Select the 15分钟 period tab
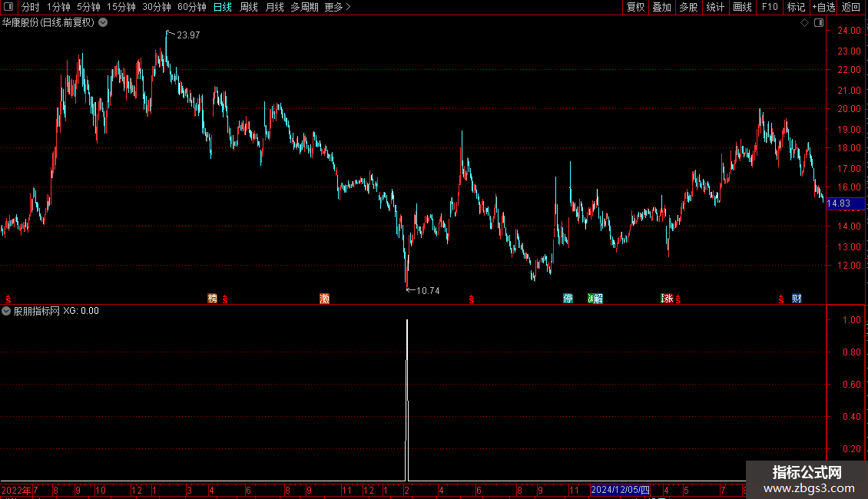The width and height of the screenshot is (868, 499). pos(121,7)
